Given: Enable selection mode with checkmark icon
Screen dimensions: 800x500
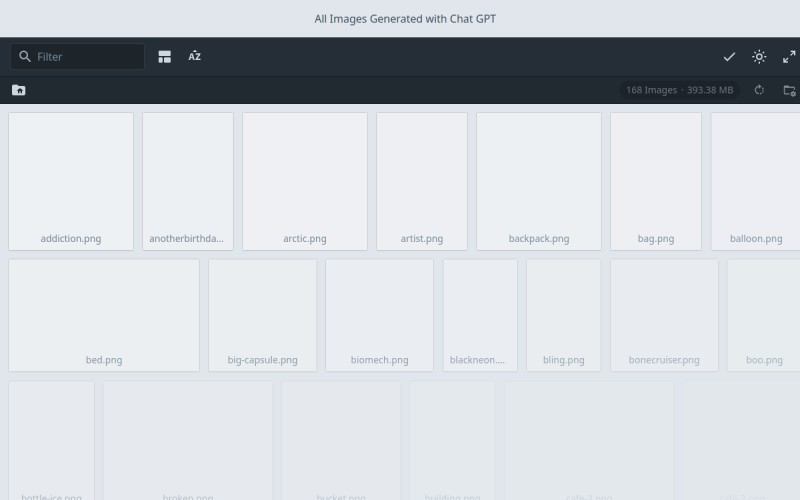Looking at the screenshot, I should point(729,57).
